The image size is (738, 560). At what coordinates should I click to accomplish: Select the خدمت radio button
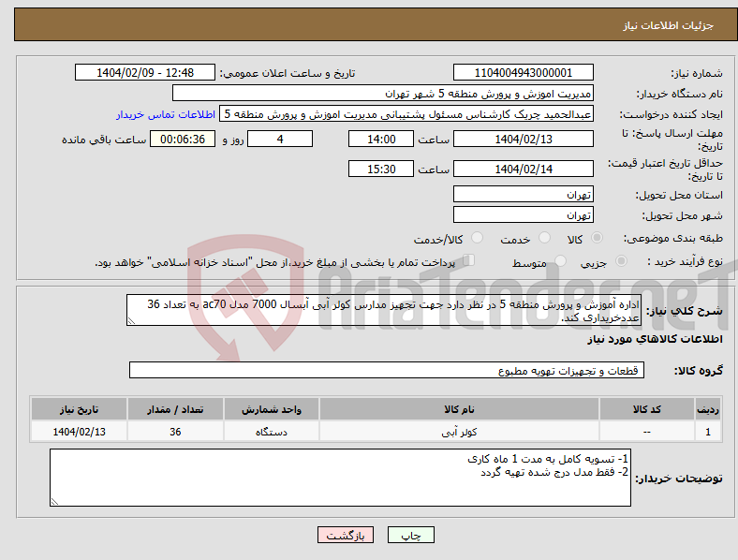click(544, 238)
